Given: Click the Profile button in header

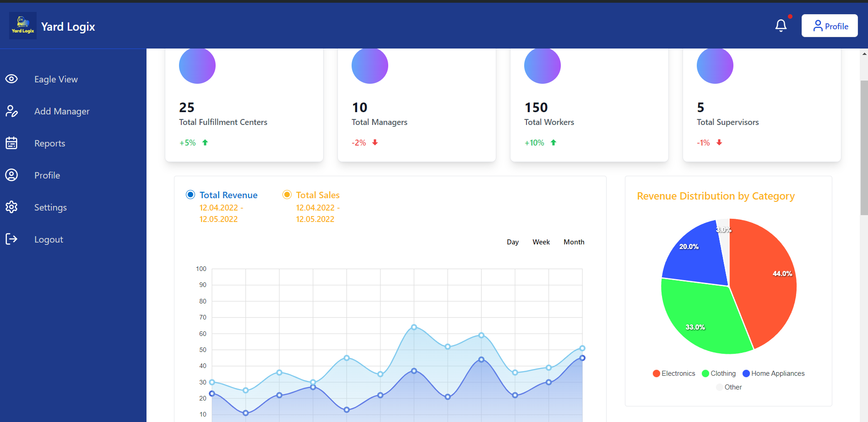Looking at the screenshot, I should (x=830, y=26).
